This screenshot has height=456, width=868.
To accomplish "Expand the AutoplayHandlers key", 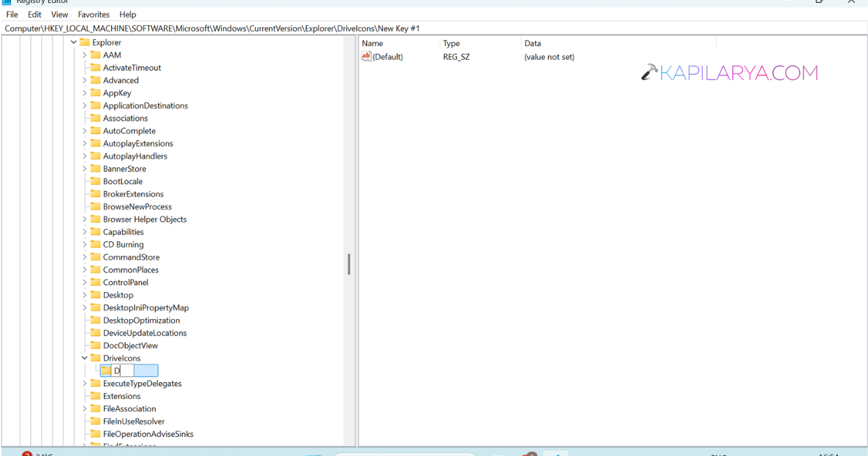I will click(85, 156).
